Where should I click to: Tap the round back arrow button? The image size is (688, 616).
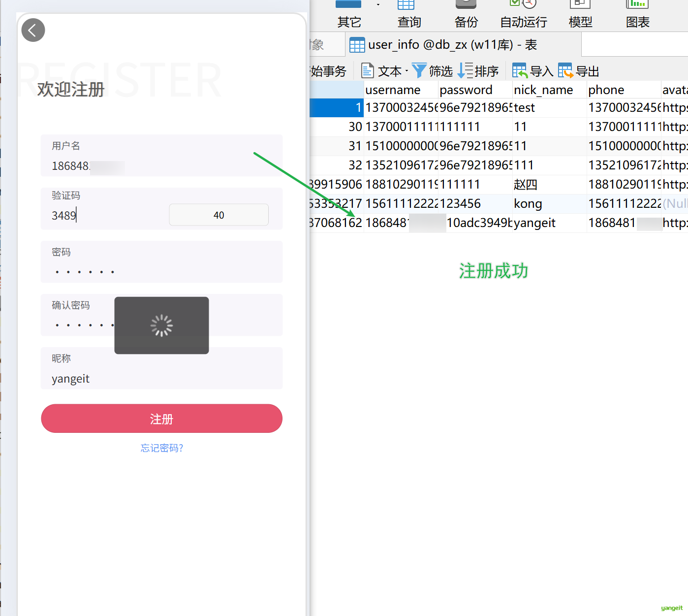[33, 31]
